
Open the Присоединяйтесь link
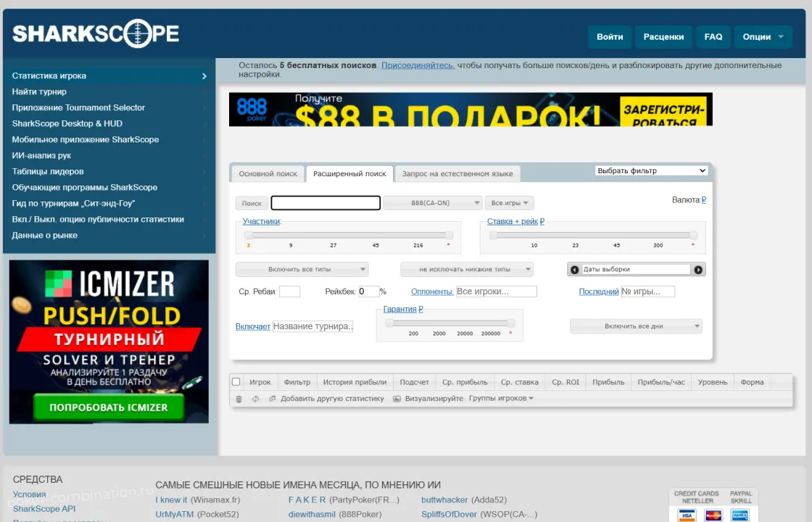point(417,65)
